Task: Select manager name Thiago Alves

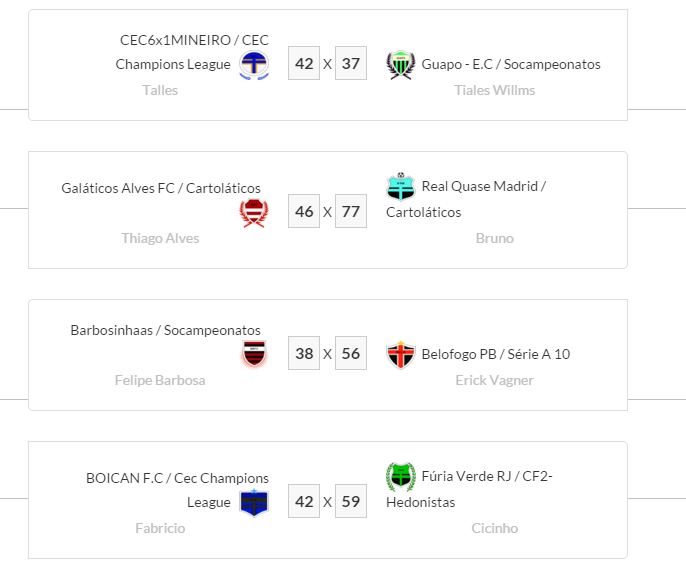Action: (x=160, y=238)
